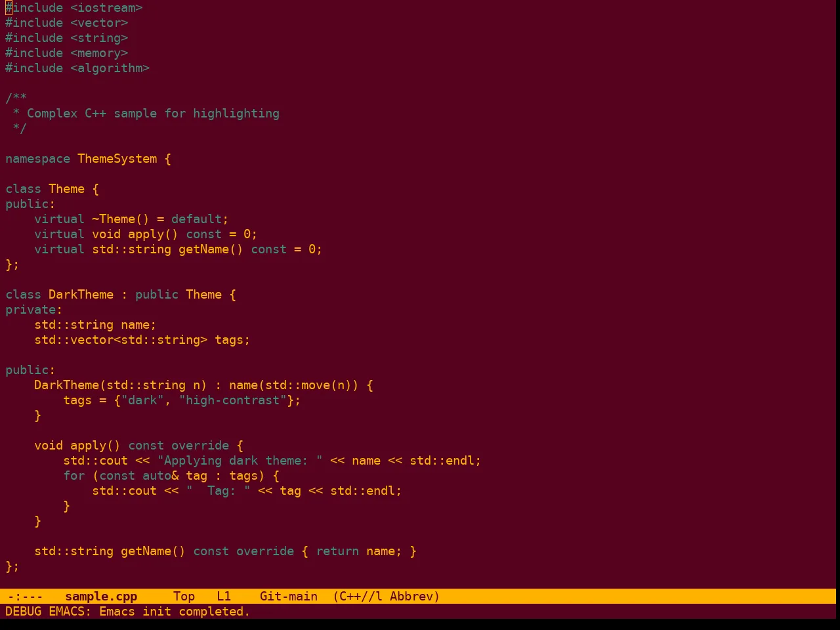Click 'public Theme' base class specifier
The width and height of the screenshot is (840, 630).
click(178, 295)
